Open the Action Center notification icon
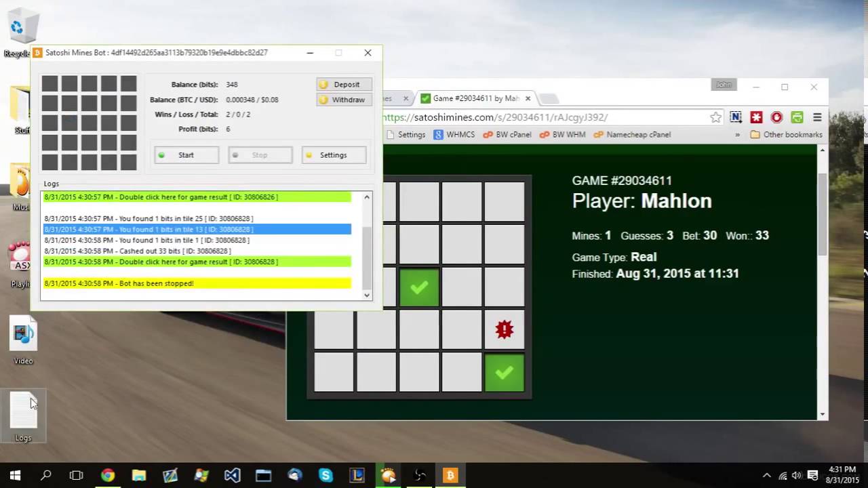Screen dimensions: 868x488 tap(812, 476)
